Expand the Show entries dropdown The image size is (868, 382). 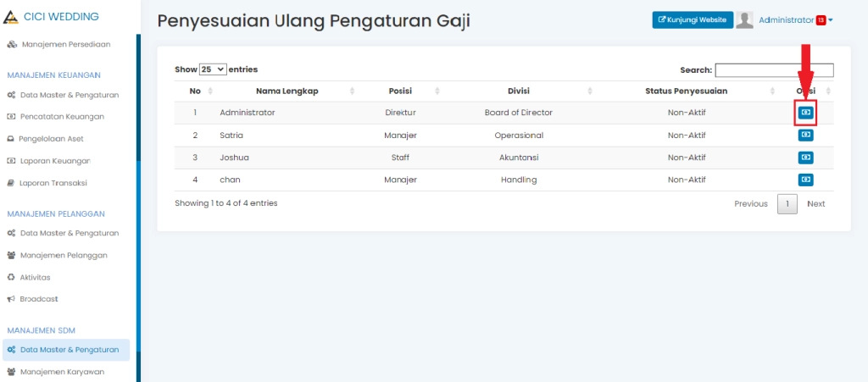click(x=213, y=69)
